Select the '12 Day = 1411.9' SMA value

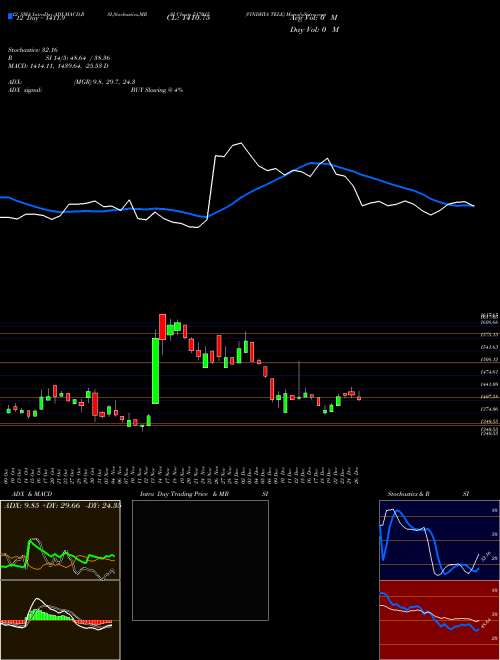(x=40, y=18)
